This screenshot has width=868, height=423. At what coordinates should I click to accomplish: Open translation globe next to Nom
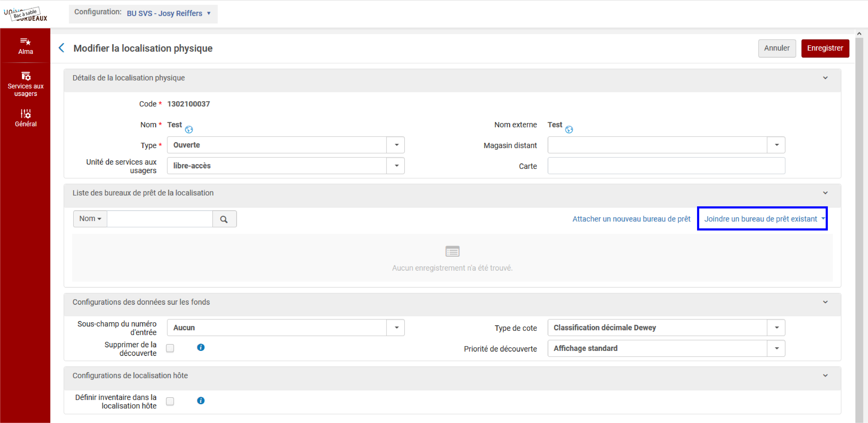pos(189,130)
